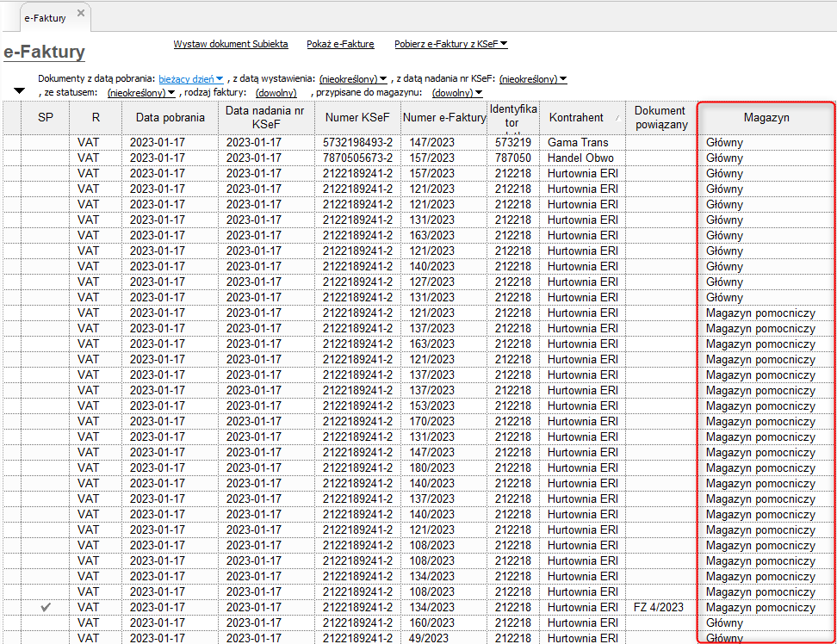
Task: Expand the ze statusem filter dropdown
Action: pos(141,93)
